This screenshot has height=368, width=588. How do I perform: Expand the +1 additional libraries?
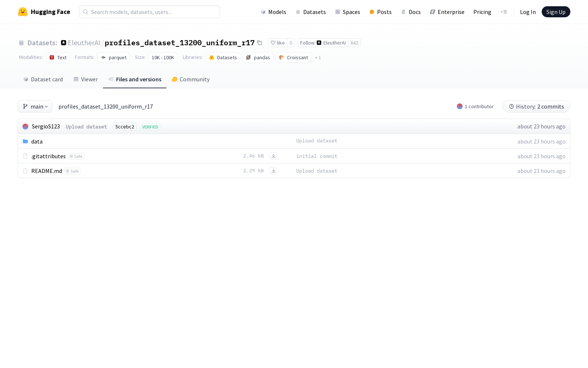(x=318, y=58)
